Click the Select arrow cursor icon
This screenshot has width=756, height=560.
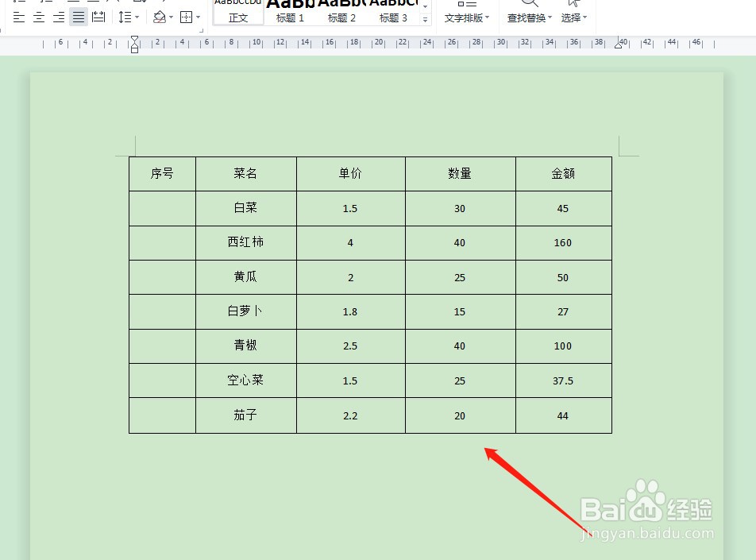pos(573,5)
